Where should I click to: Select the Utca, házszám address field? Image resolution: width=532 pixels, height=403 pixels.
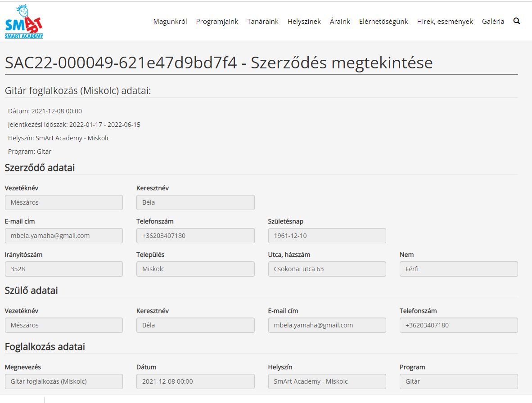[327, 269]
